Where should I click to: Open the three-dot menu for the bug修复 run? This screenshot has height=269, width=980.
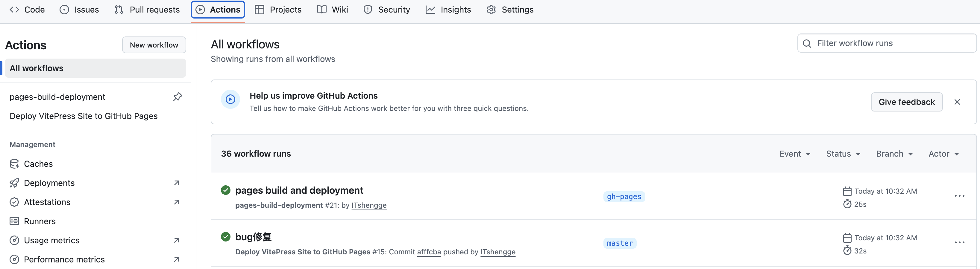tap(959, 243)
